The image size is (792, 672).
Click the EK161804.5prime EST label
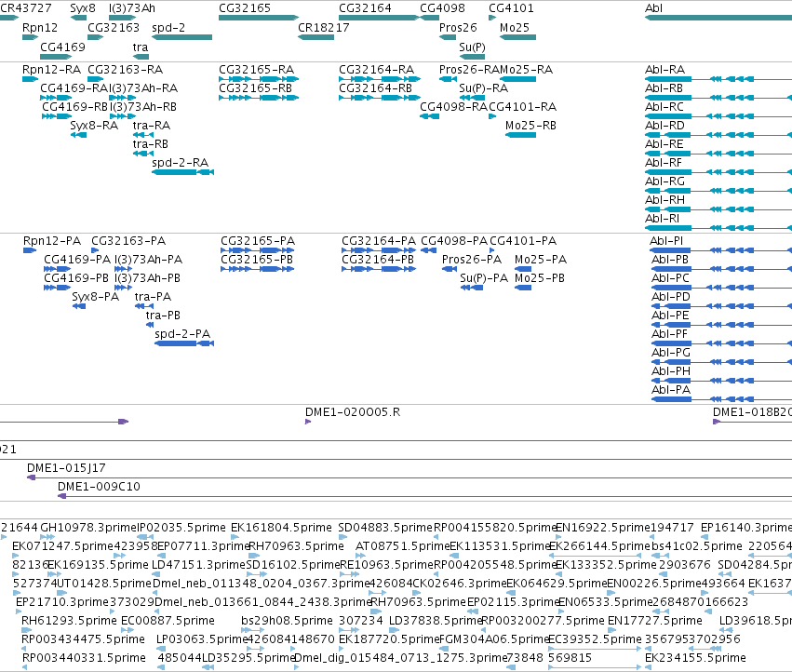281,528
